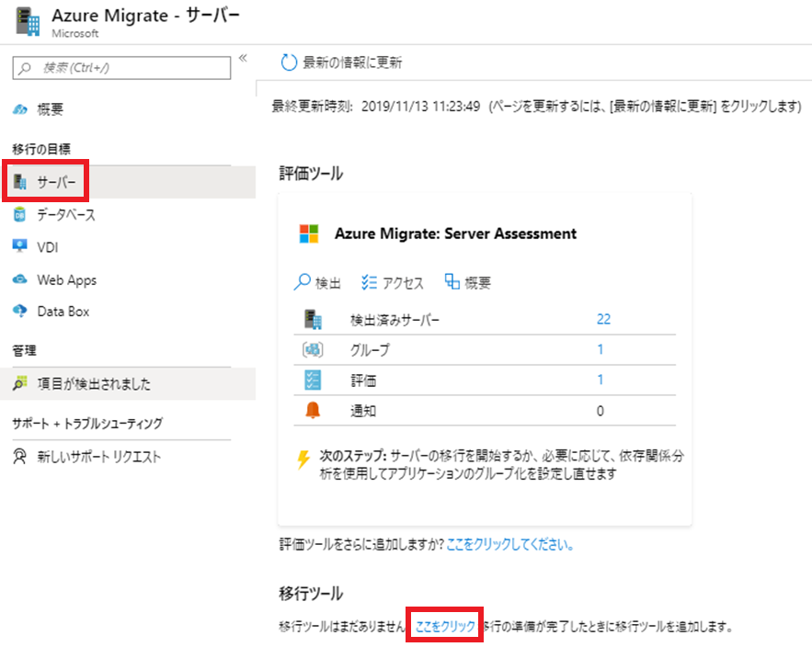
Task: Click the アクセス button on the card
Action: coord(403,283)
